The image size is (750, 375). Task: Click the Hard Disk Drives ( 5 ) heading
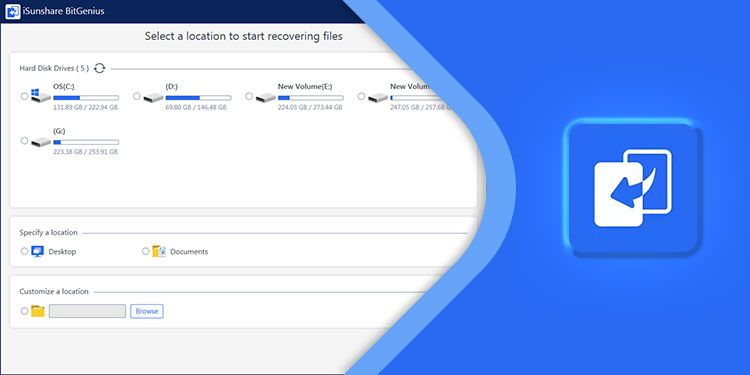pos(54,68)
